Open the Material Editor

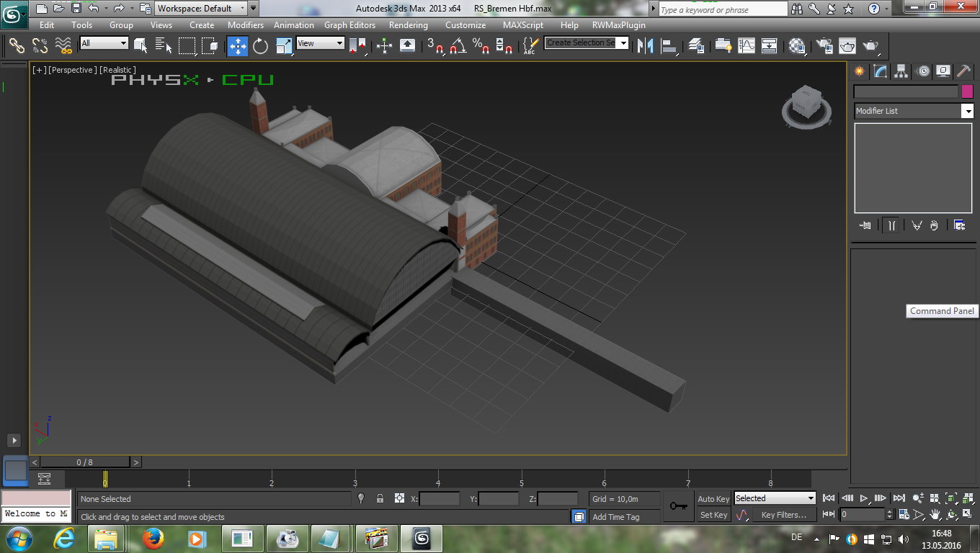(797, 46)
